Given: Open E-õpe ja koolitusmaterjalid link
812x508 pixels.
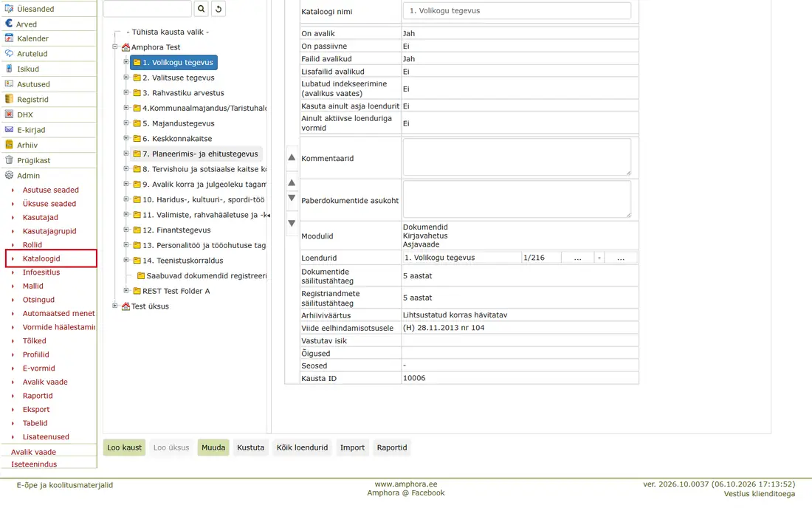Looking at the screenshot, I should point(65,485).
